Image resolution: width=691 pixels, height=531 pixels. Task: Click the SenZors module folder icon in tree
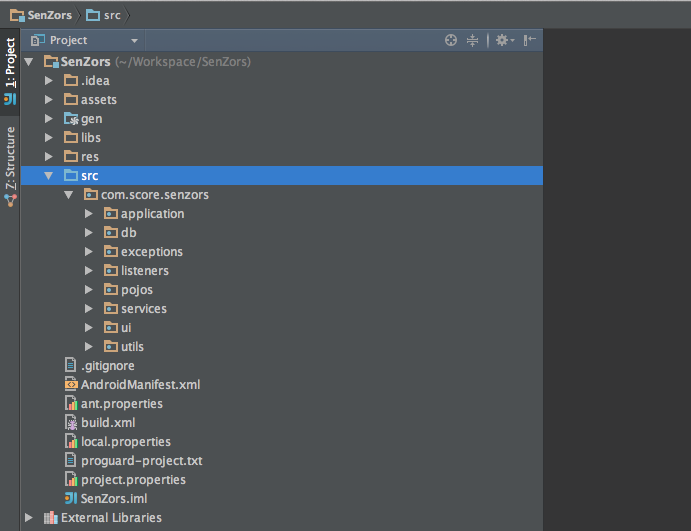51,62
